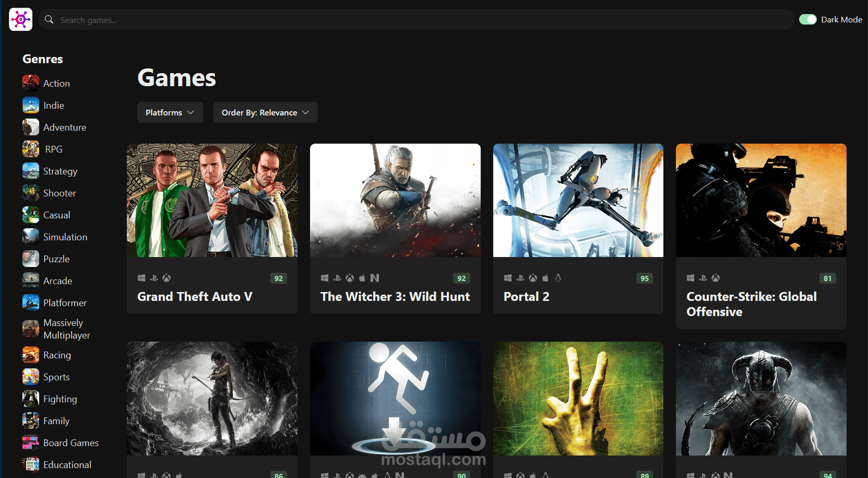The image size is (868, 478).
Task: Open the Grand Theft Auto V cover image
Action: pyautogui.click(x=212, y=200)
